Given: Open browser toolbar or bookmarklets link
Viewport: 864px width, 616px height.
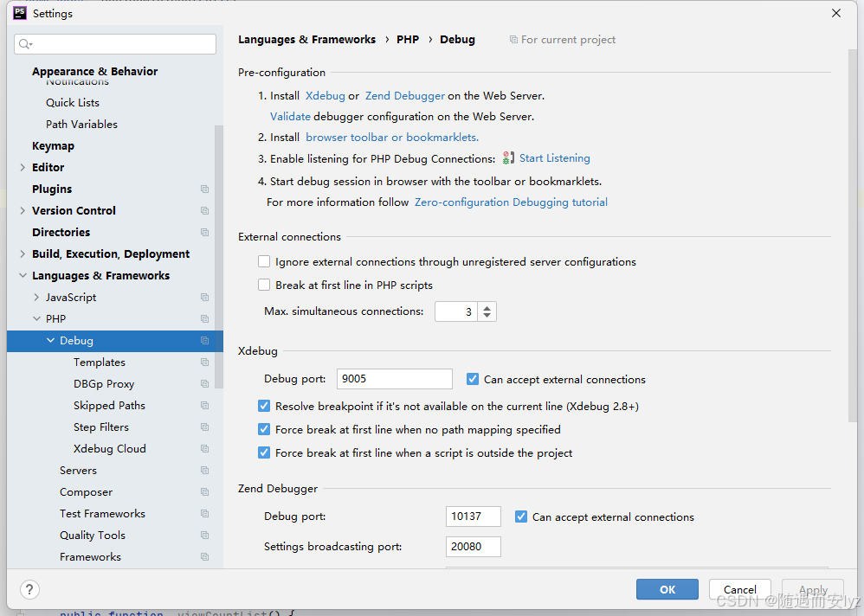Looking at the screenshot, I should pyautogui.click(x=392, y=137).
